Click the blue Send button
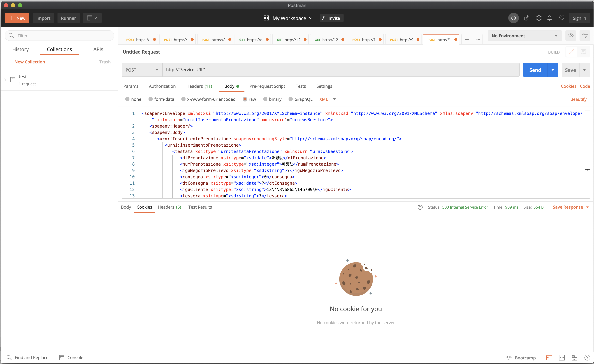 point(535,70)
